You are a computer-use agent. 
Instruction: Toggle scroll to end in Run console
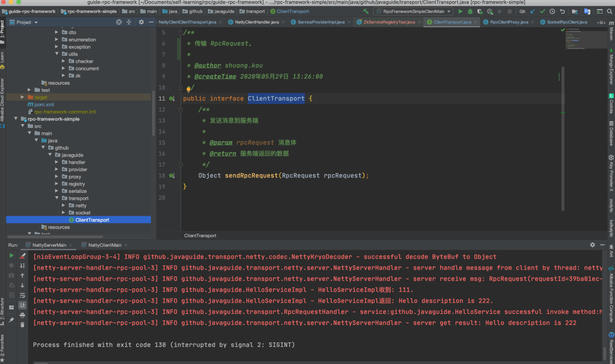coord(22,305)
